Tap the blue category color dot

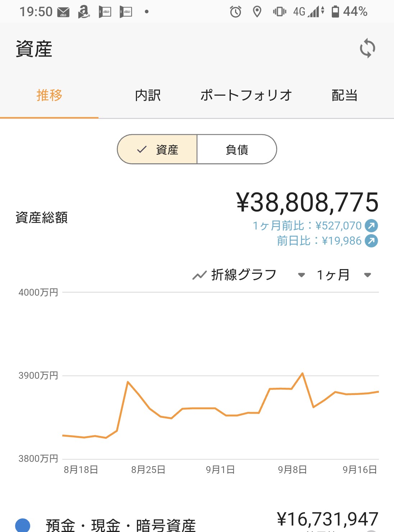(x=23, y=525)
